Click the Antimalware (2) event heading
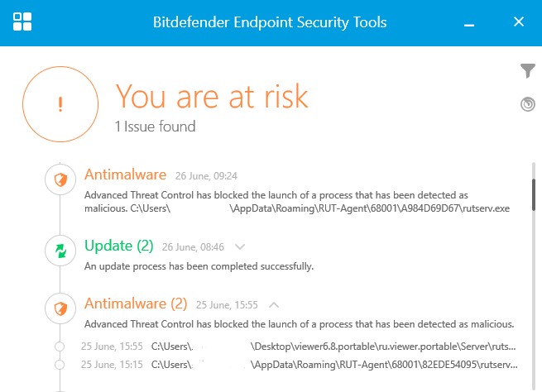Screen dimensions: 542x392 [x=136, y=304]
